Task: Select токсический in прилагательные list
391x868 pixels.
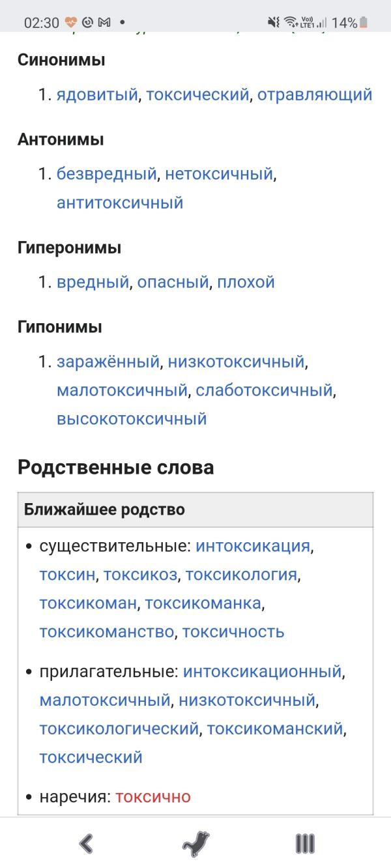Action: coord(91,757)
